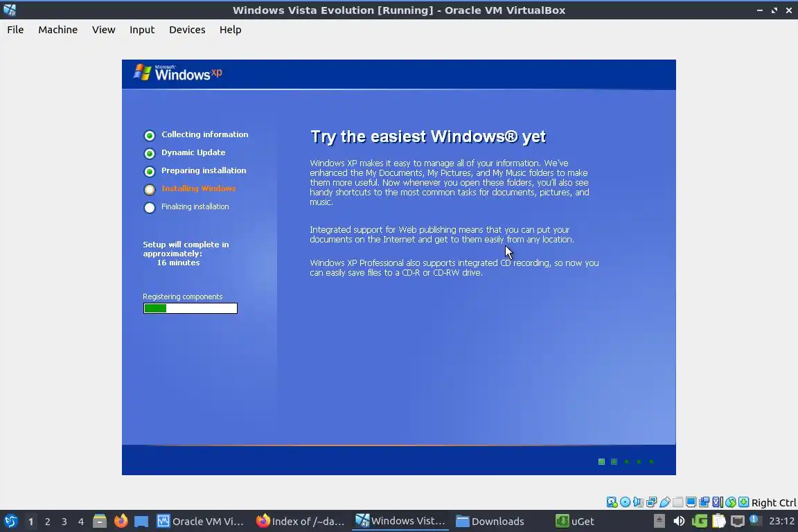Select the Windows Vista Evolution taskbar entry
The image size is (798, 532).
400,521
